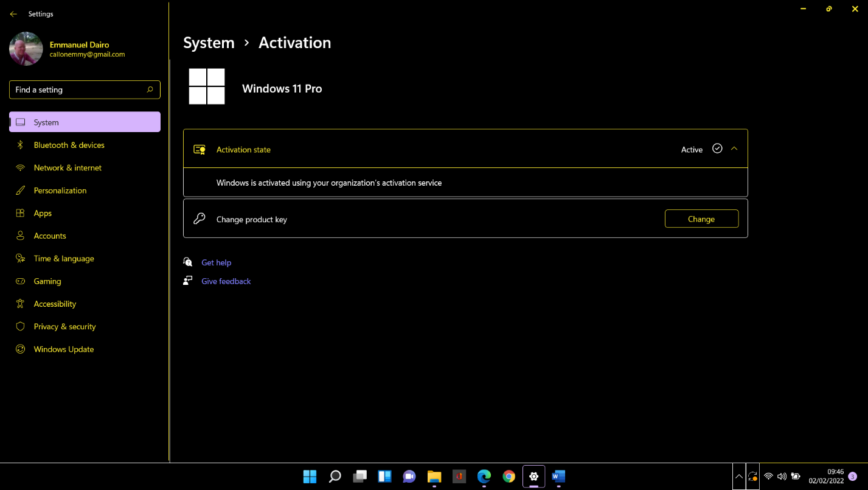Launch Microsoft Edge browser
868x490 pixels.
pos(484,477)
